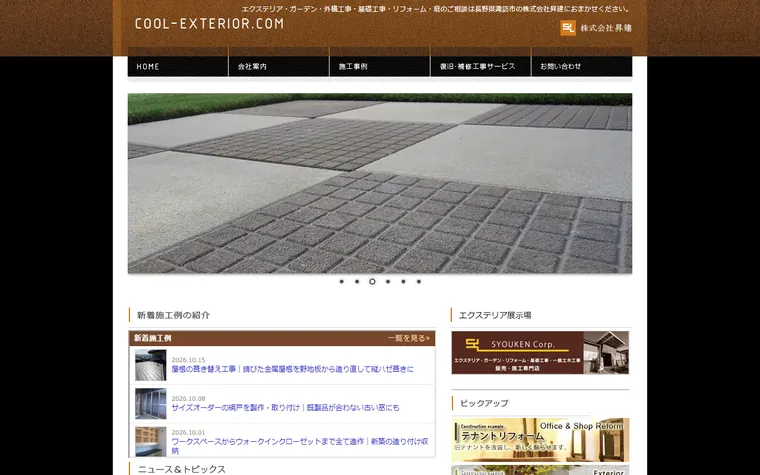Click the date text 2026.10.08
The height and width of the screenshot is (475, 760).
[x=189, y=399]
